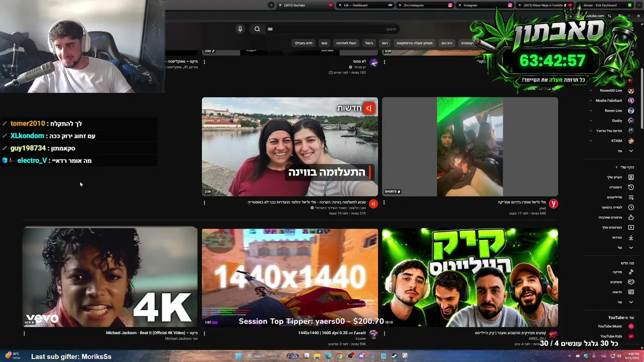
Task: Switch to the (3073) YouTube tab
Action: pos(305,5)
